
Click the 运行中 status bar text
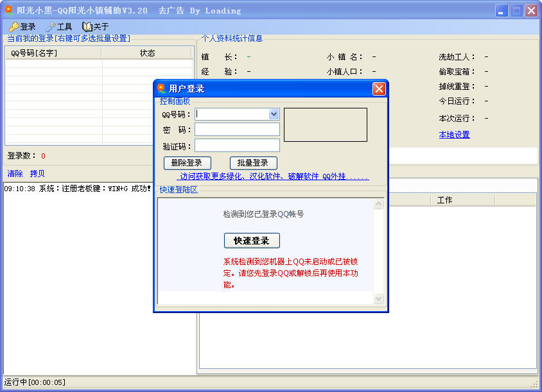(x=35, y=382)
